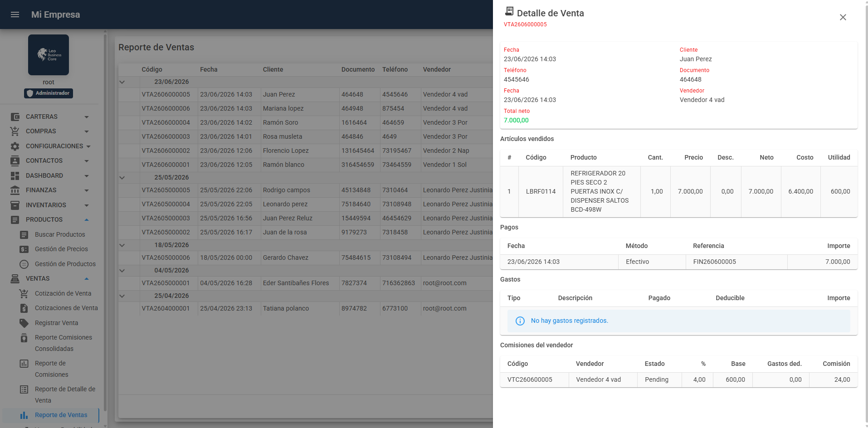Click the INVENTARIOS archive box icon
Image resolution: width=868 pixels, height=428 pixels.
tap(15, 205)
